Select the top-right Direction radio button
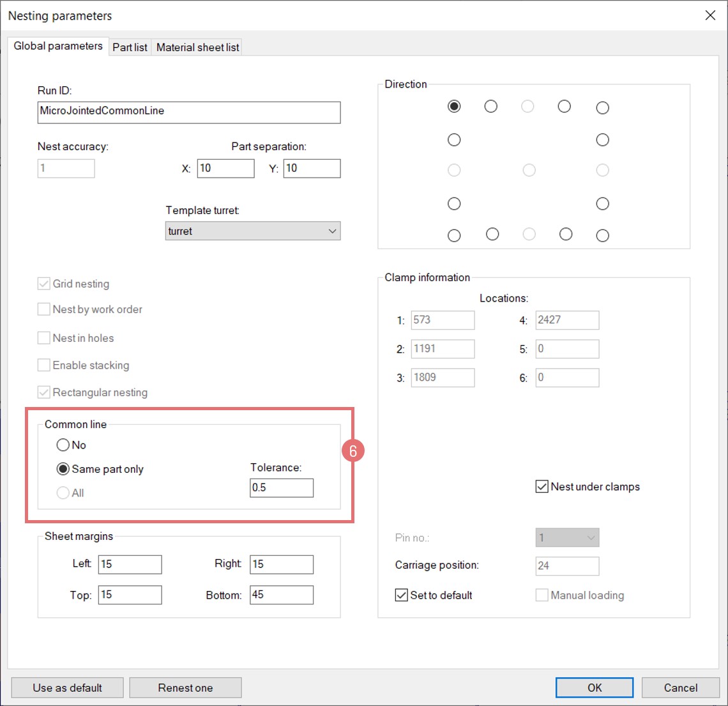 click(x=602, y=107)
